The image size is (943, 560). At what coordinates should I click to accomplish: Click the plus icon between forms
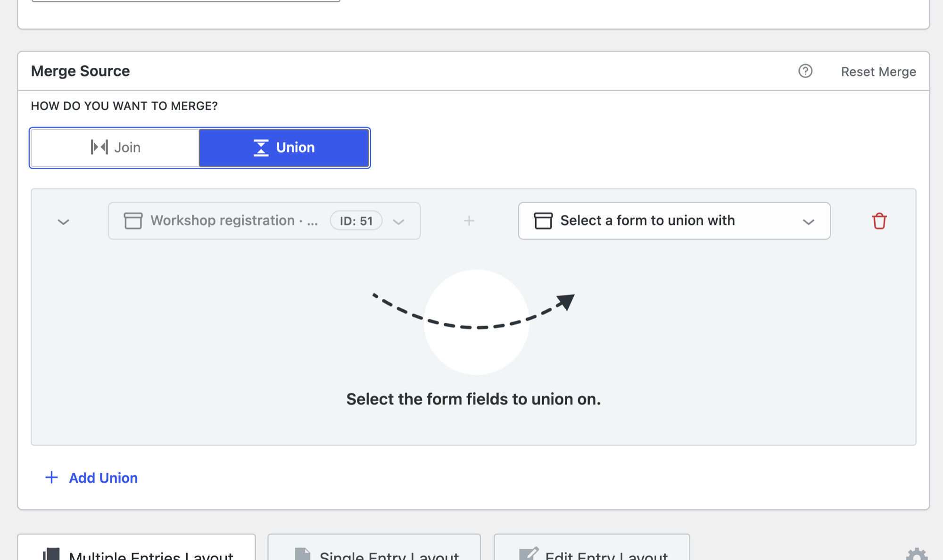coord(469,221)
